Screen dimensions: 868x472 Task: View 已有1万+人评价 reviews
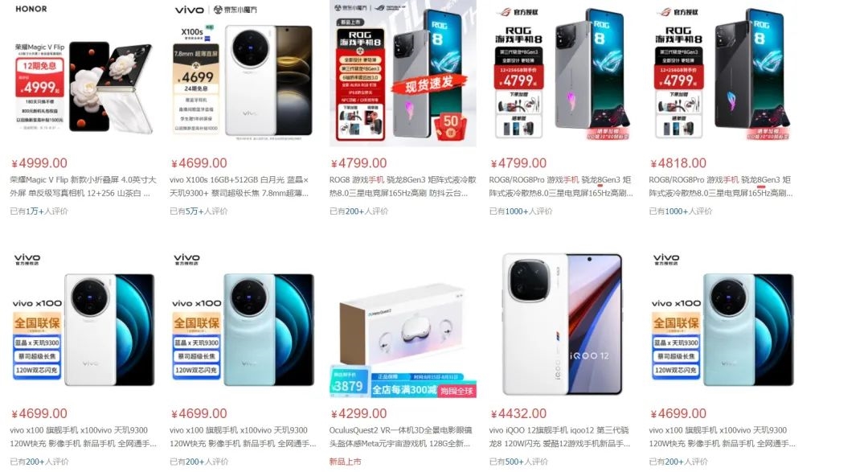click(39, 211)
